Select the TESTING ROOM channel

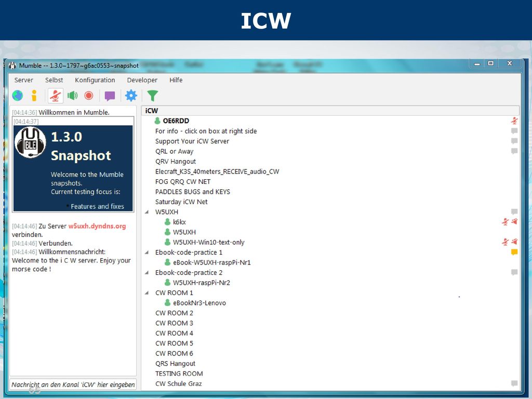coord(179,374)
